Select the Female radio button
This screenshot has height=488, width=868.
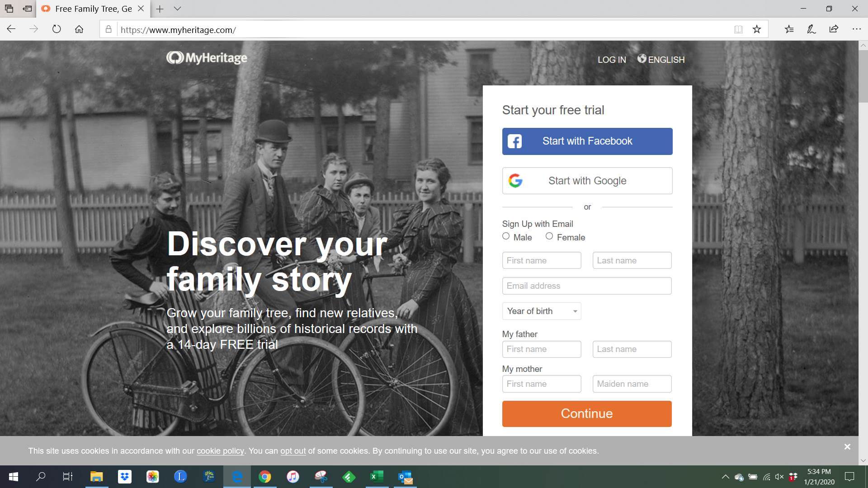tap(549, 236)
